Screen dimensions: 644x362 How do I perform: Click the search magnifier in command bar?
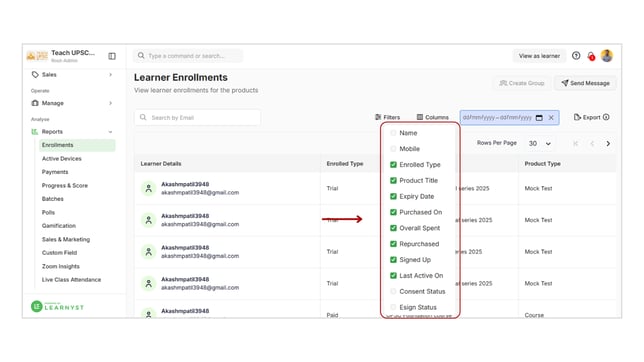pos(141,55)
